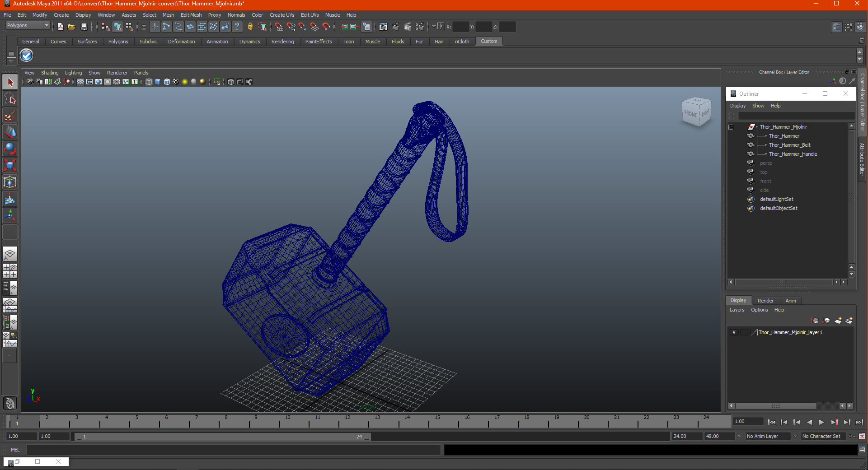This screenshot has height=470, width=868.
Task: Toggle Make Live magnet icon
Action: pyautogui.click(x=326, y=27)
